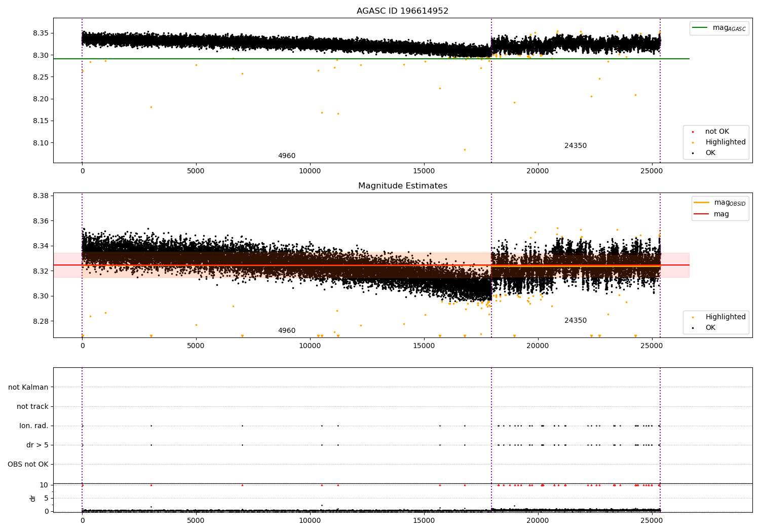
Task: Click the '25000' x-tick under the bottom plot
Action: point(651,521)
